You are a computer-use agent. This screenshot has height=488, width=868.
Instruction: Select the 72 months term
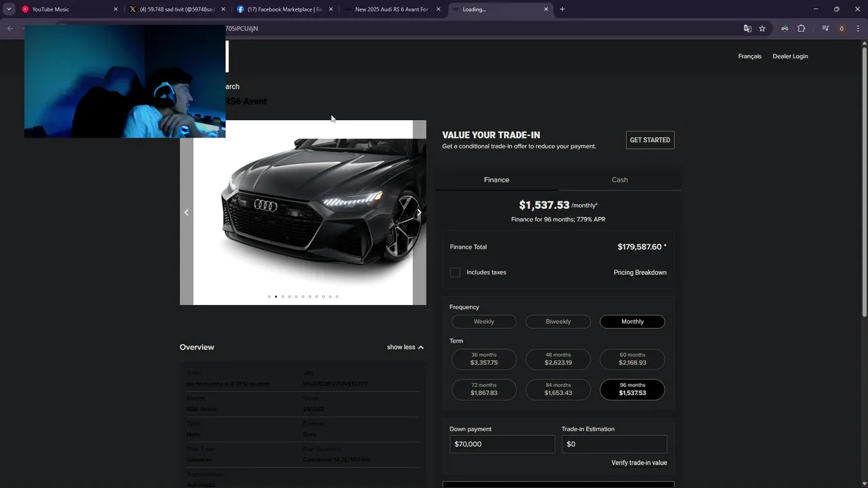tap(484, 390)
